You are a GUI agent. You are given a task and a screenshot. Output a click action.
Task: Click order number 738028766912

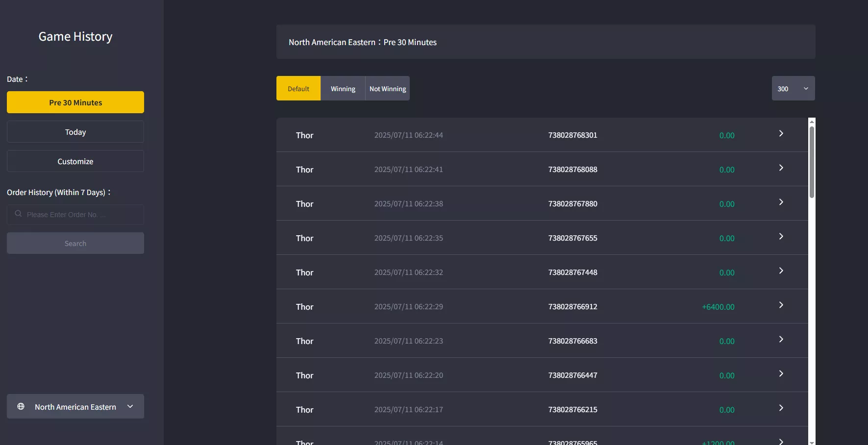(x=573, y=306)
